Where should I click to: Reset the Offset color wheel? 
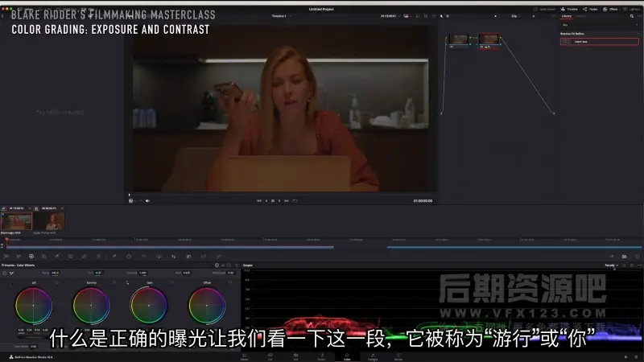(229, 283)
